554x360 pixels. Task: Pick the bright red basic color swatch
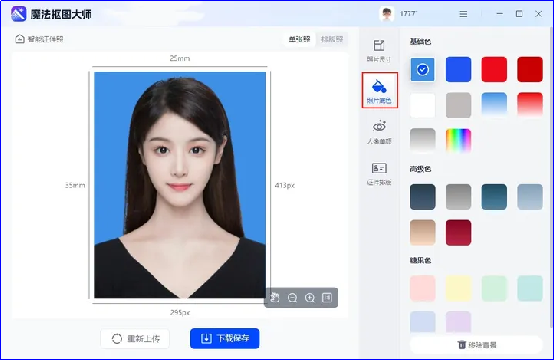pyautogui.click(x=494, y=69)
